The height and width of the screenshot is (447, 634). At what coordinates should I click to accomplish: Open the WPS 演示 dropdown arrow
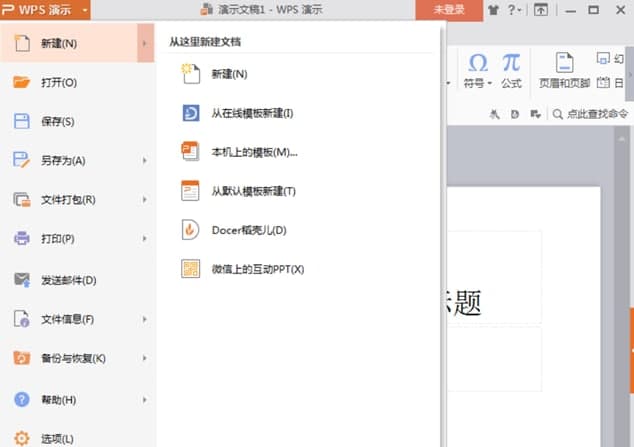86,10
